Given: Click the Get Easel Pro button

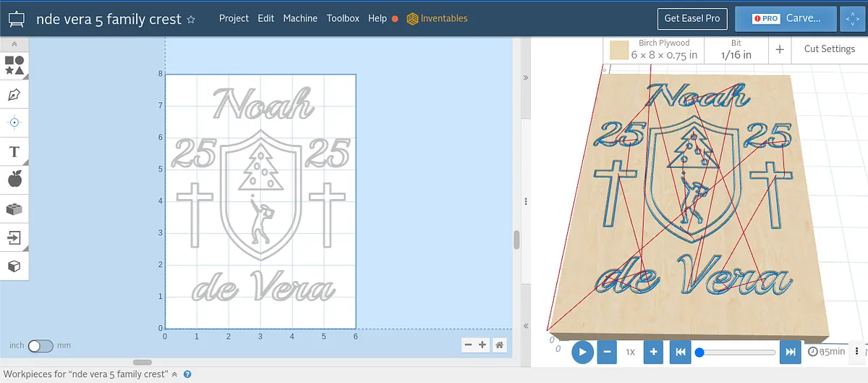Looking at the screenshot, I should pyautogui.click(x=692, y=19).
